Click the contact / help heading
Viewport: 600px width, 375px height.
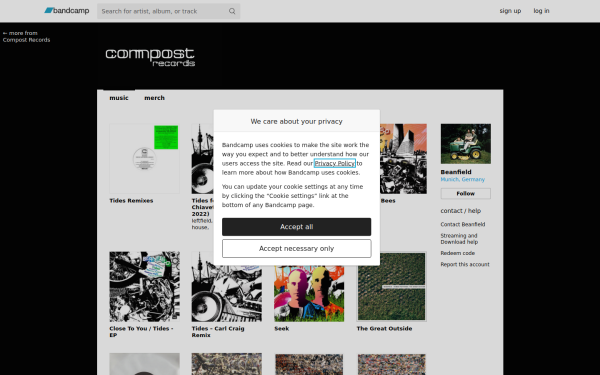tap(461, 211)
